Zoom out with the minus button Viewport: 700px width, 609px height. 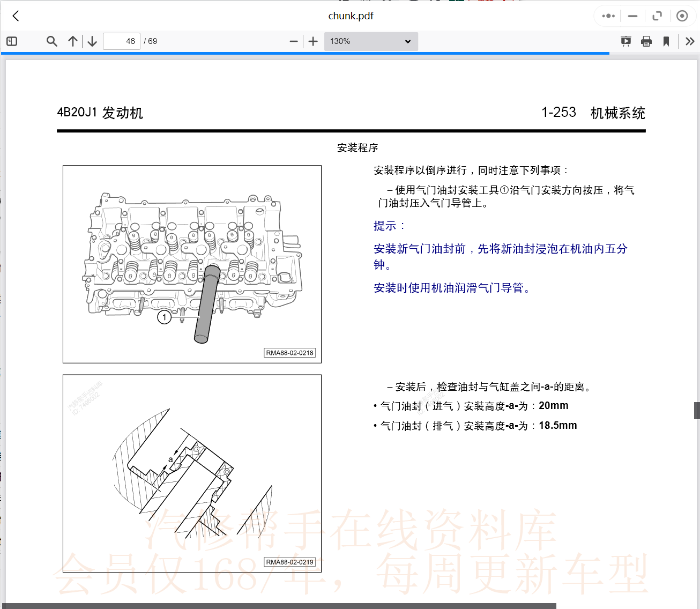coord(293,41)
